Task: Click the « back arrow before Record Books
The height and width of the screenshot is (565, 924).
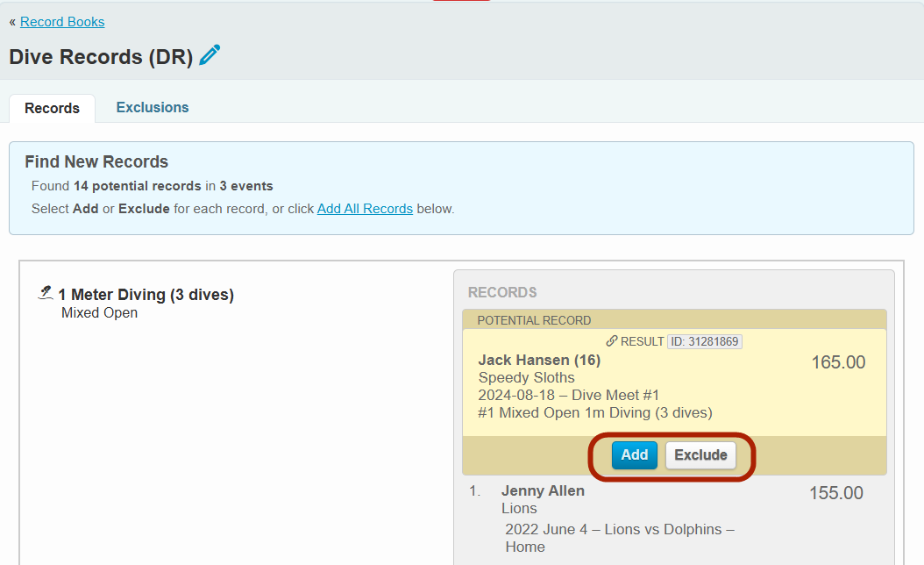Action: pyautogui.click(x=12, y=22)
